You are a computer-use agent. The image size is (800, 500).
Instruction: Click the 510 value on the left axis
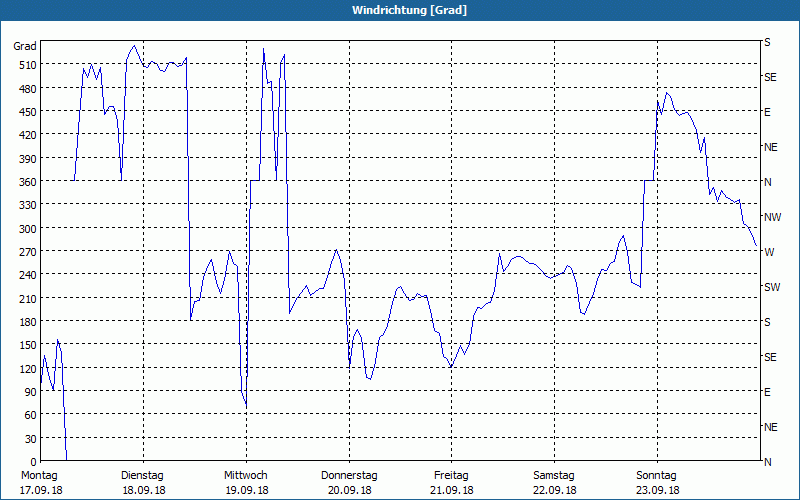coord(28,65)
